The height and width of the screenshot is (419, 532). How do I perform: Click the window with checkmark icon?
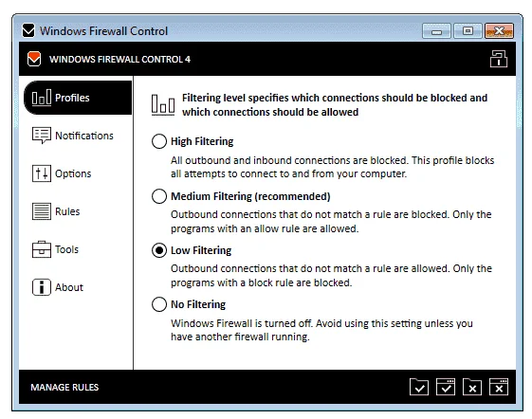click(446, 387)
